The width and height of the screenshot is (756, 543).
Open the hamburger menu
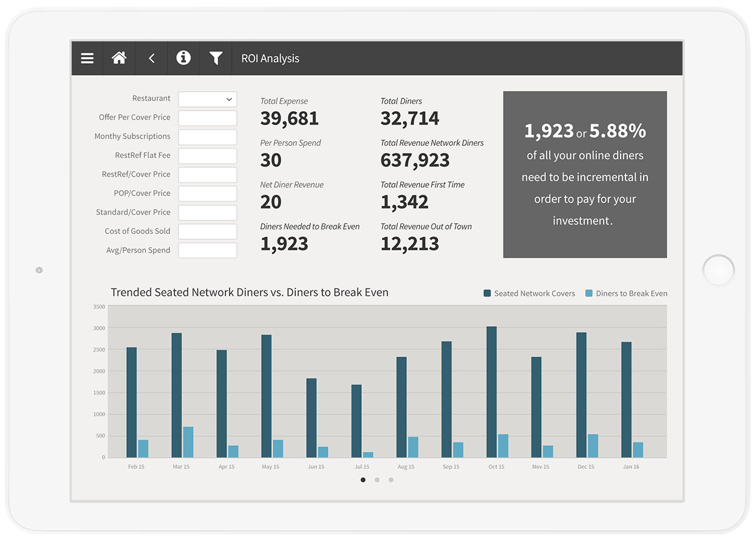[x=87, y=58]
